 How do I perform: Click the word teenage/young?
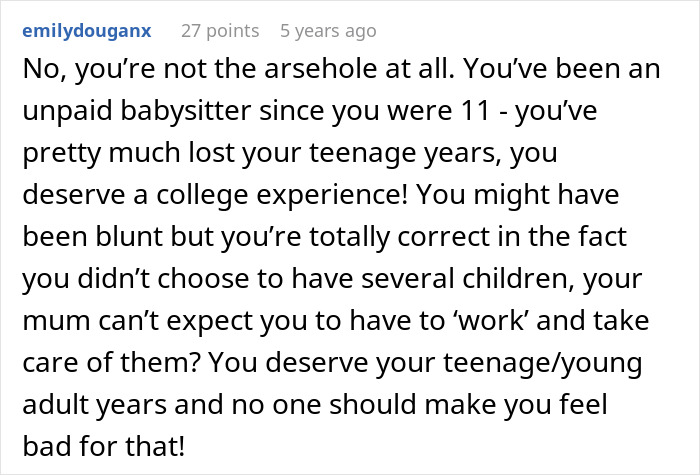[x=543, y=362]
